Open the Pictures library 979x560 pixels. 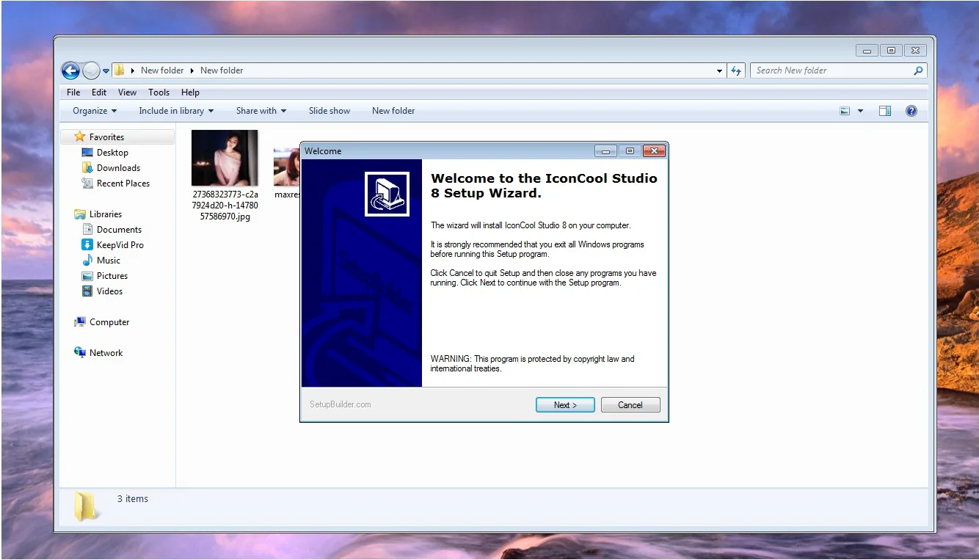click(112, 276)
